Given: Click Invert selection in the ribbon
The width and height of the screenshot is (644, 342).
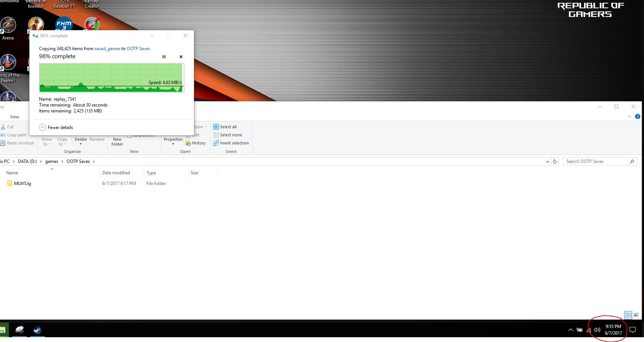Looking at the screenshot, I should [231, 143].
